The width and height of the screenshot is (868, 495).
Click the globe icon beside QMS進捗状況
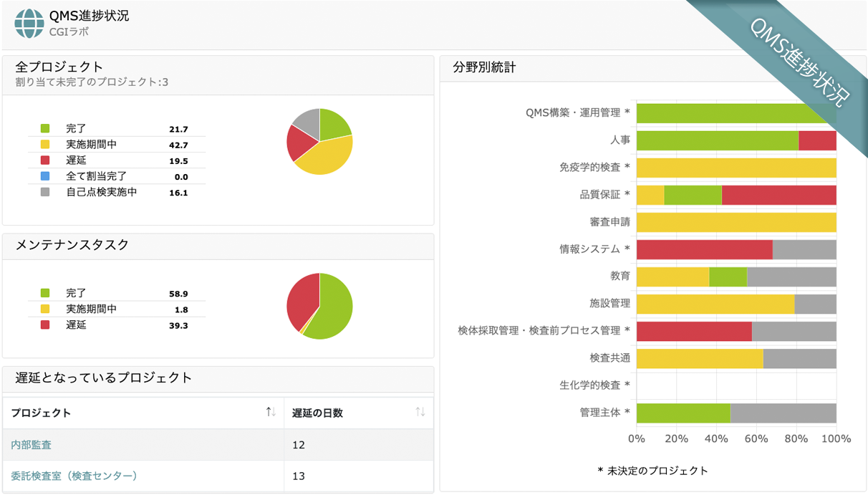coord(29,23)
